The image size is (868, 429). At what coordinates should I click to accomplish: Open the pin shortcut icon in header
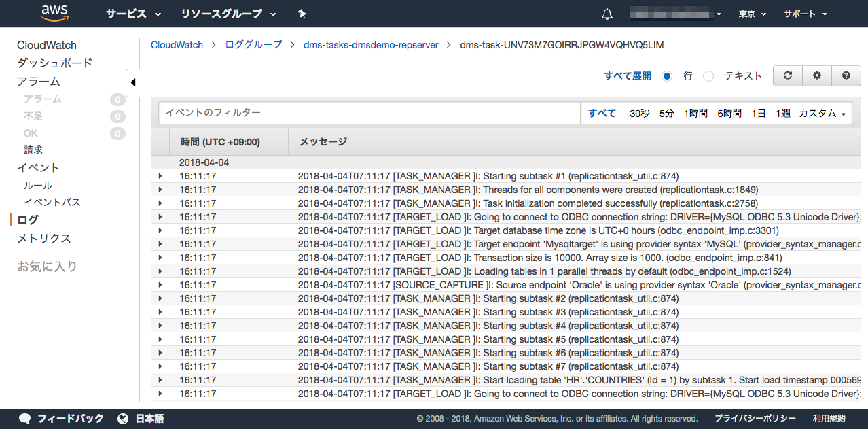302,14
